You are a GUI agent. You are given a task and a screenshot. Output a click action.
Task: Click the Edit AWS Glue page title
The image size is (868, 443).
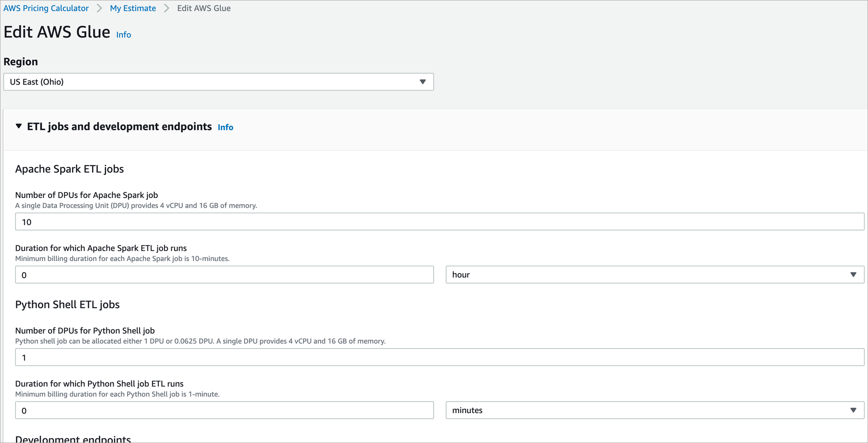[57, 32]
